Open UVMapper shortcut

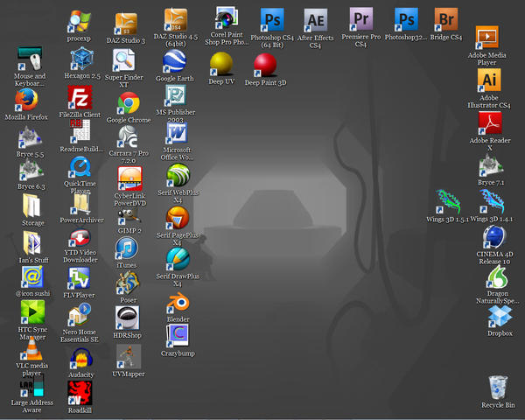[129, 357]
